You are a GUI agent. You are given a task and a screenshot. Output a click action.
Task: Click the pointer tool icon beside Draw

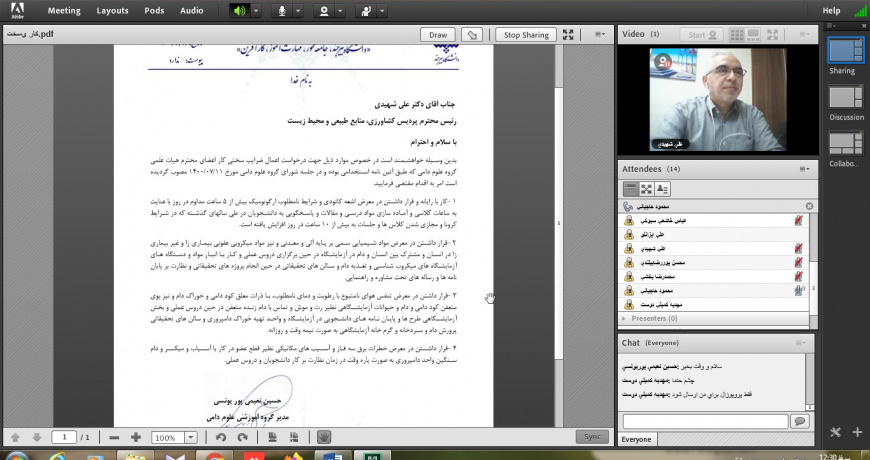pos(472,35)
